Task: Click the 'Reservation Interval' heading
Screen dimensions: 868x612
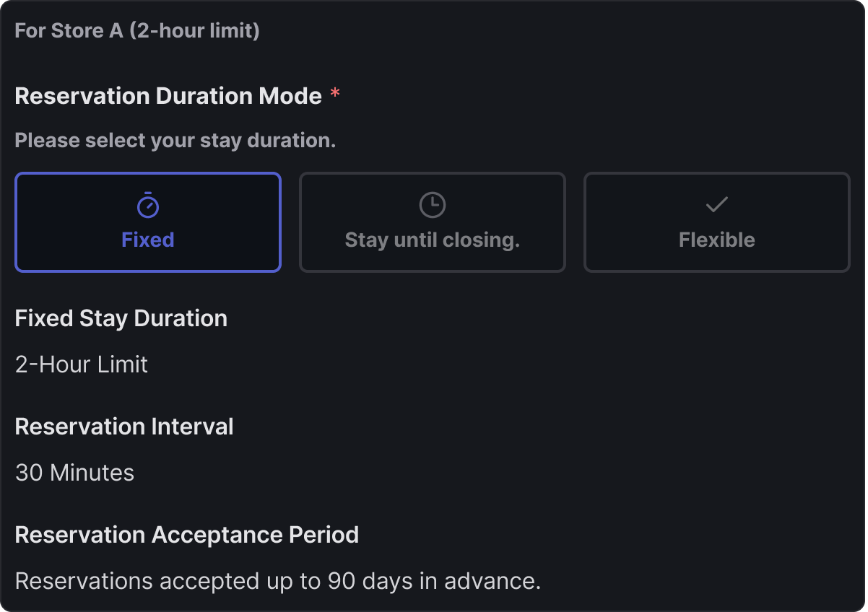Action: coord(124,427)
